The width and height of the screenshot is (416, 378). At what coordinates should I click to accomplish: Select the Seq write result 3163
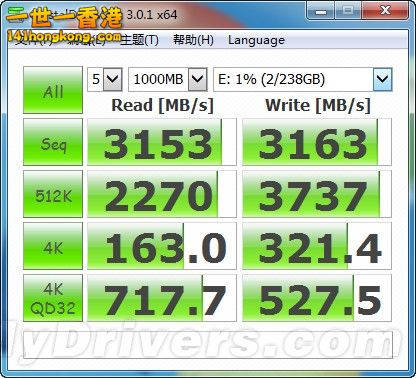click(x=317, y=142)
